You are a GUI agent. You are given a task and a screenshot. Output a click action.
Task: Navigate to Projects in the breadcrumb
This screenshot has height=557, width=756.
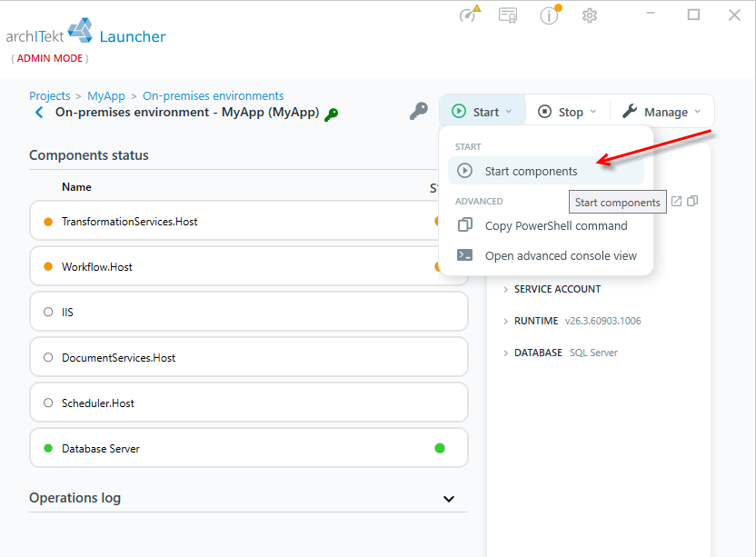pos(50,96)
